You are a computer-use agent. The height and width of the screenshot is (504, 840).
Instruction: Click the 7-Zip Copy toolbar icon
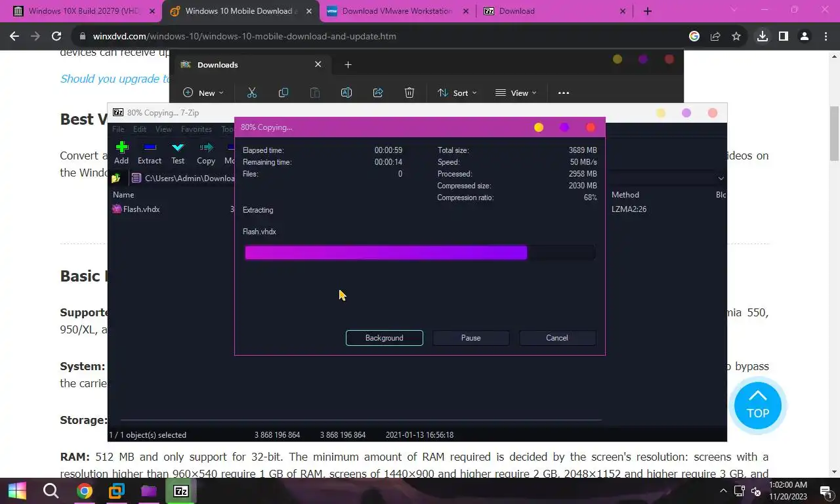[206, 154]
